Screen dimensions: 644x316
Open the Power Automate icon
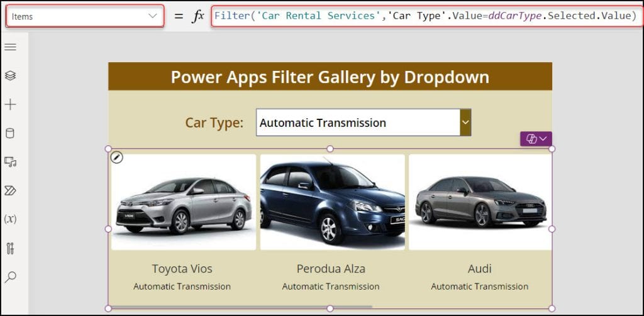(10, 190)
